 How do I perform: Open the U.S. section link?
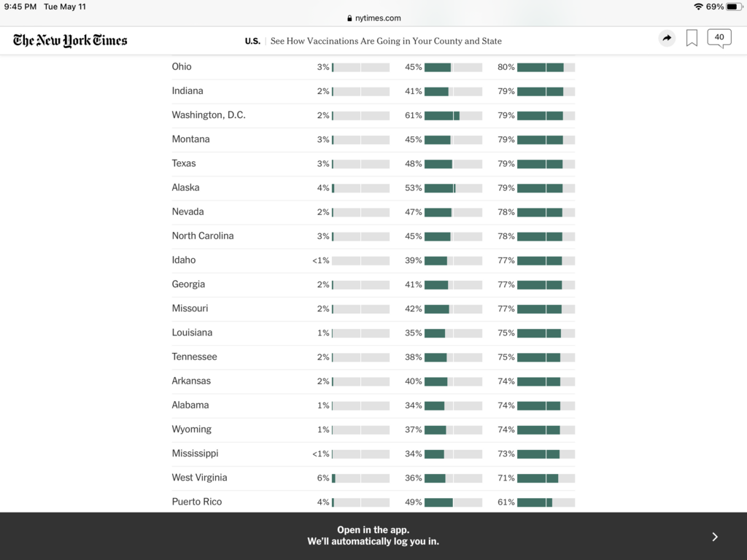click(x=252, y=41)
